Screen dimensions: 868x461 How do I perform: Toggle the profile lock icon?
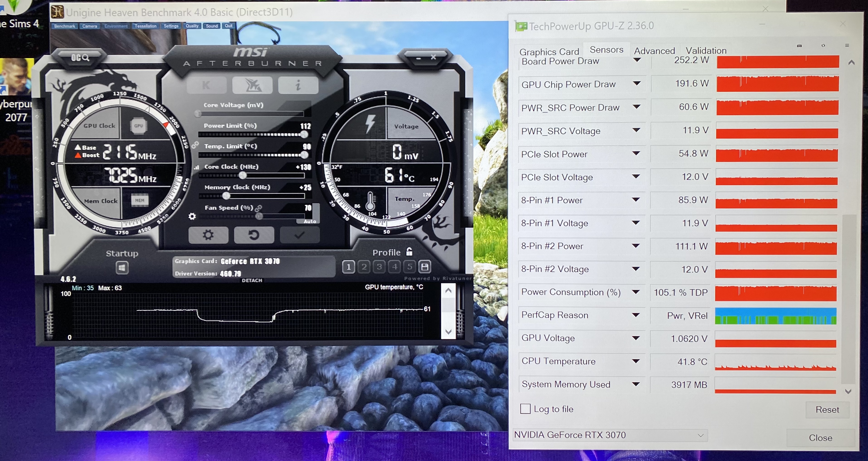[x=410, y=252]
